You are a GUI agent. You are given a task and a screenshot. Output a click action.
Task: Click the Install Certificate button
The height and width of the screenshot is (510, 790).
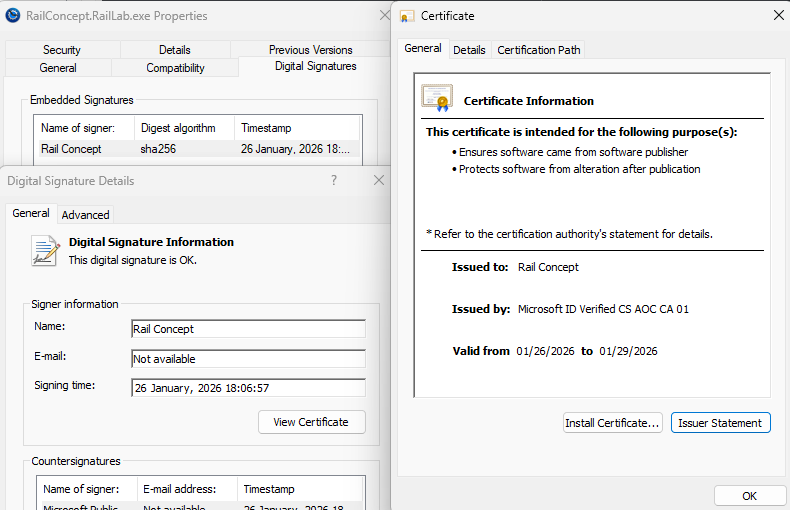coord(612,423)
